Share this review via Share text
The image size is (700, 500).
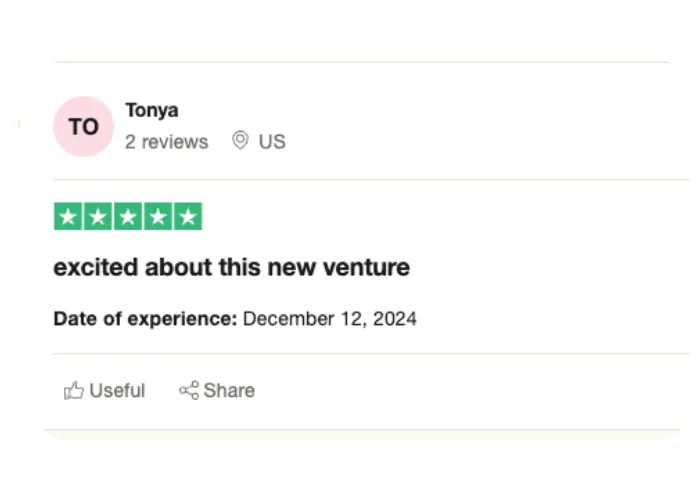click(x=229, y=391)
